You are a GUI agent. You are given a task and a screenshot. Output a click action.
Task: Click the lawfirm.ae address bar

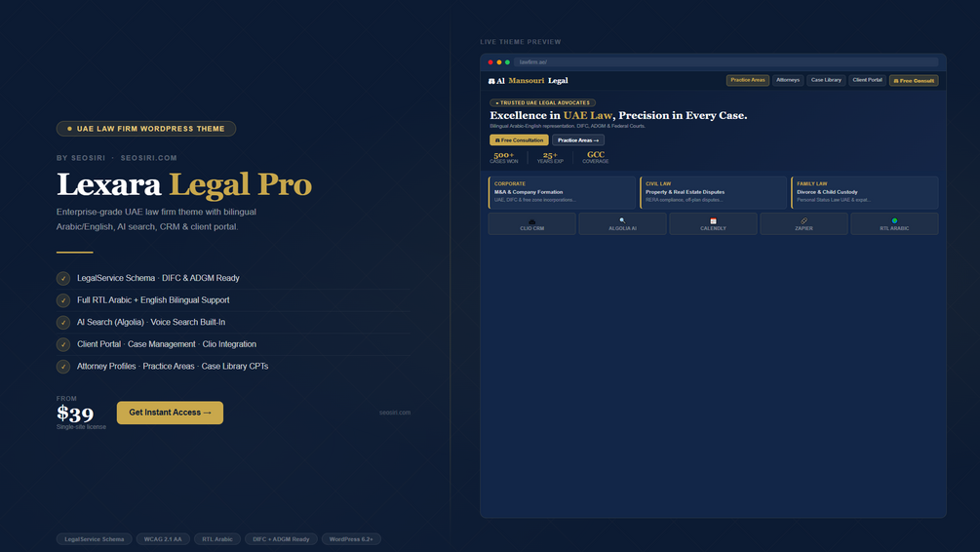pyautogui.click(x=725, y=61)
